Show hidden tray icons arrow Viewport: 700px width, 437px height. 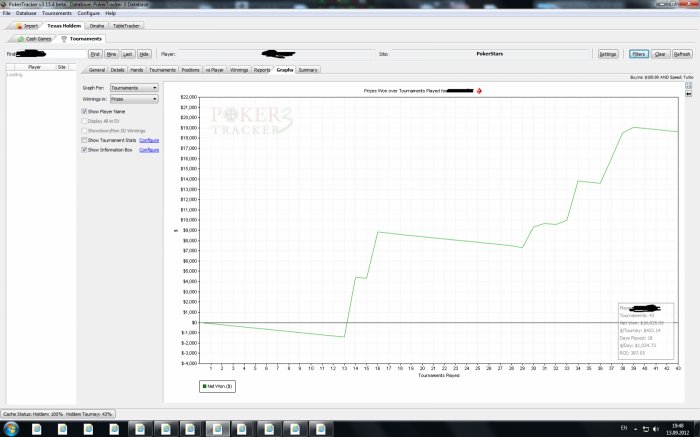(x=635, y=429)
